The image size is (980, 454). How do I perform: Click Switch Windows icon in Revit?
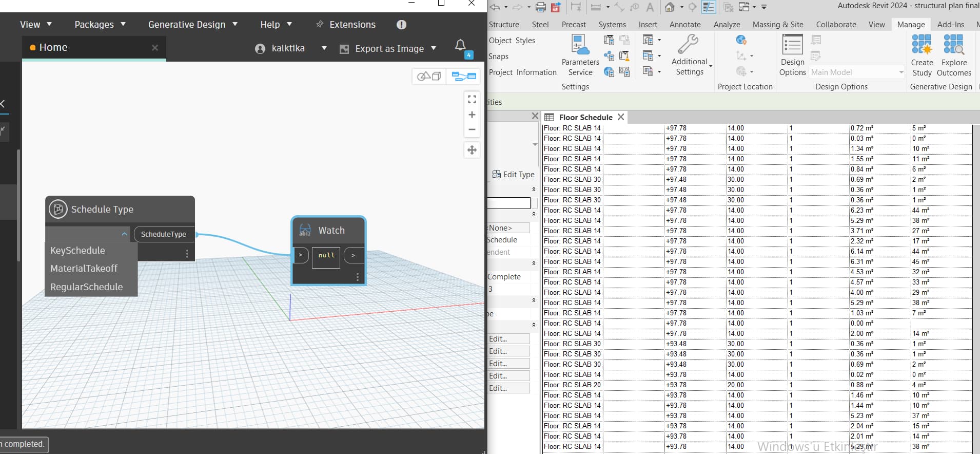744,7
